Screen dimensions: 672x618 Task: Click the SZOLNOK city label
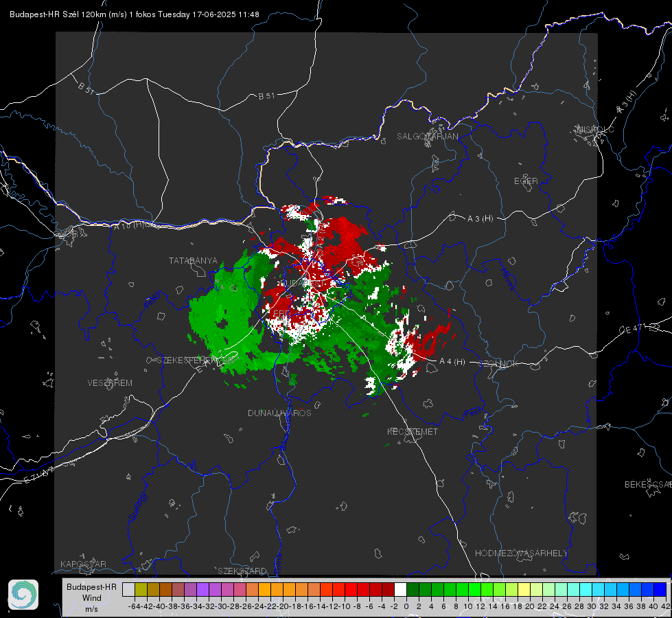499,363
